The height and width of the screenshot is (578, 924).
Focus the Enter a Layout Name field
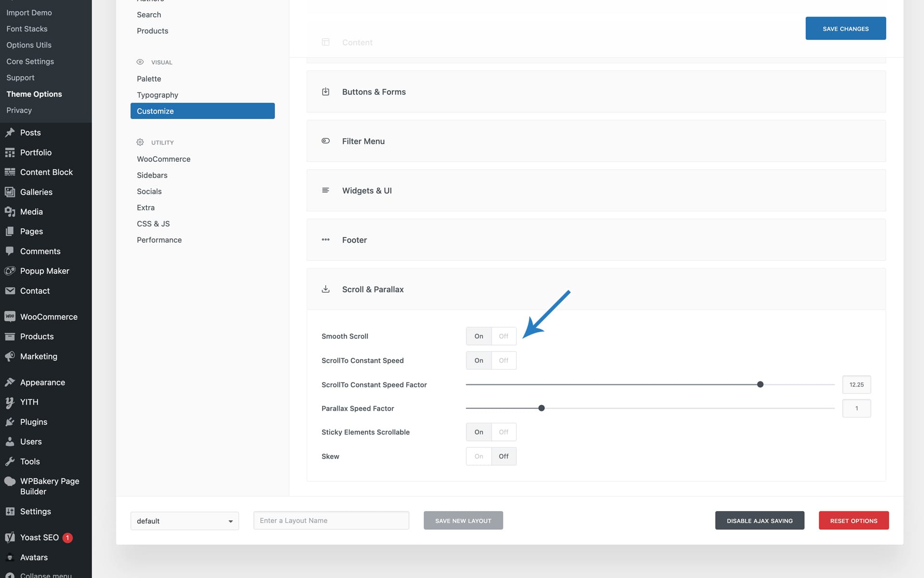tap(331, 521)
